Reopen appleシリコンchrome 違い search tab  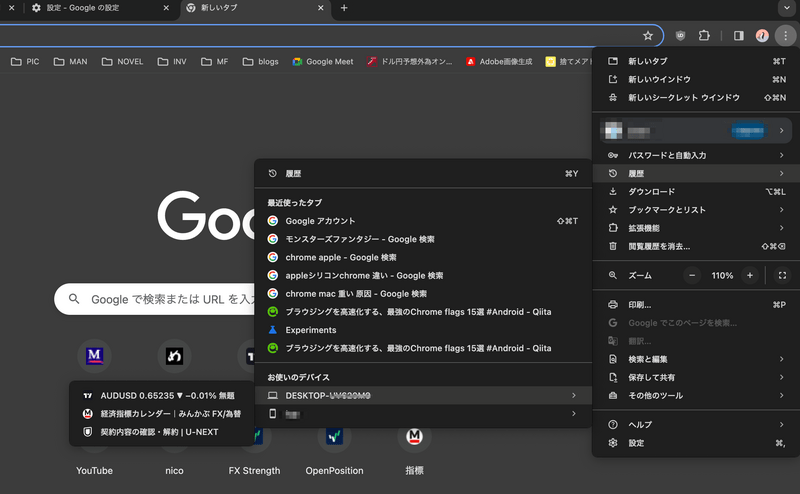[x=423, y=276]
